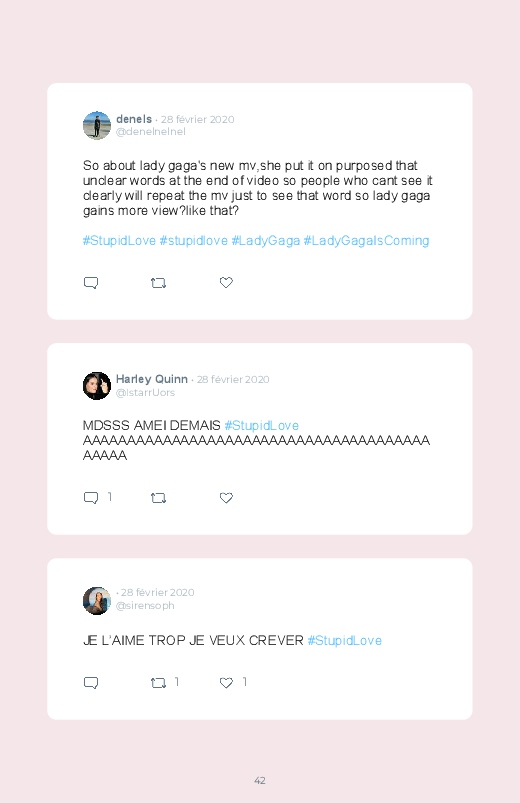The image size is (520, 803).
Task: Open Harley Quinn's profile avatar
Action: tap(97, 386)
